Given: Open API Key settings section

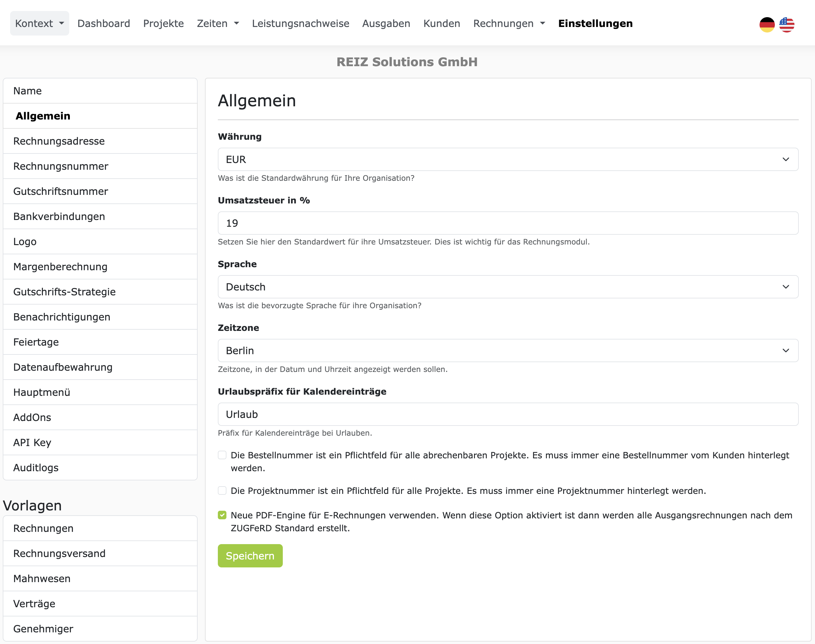Looking at the screenshot, I should click(32, 442).
